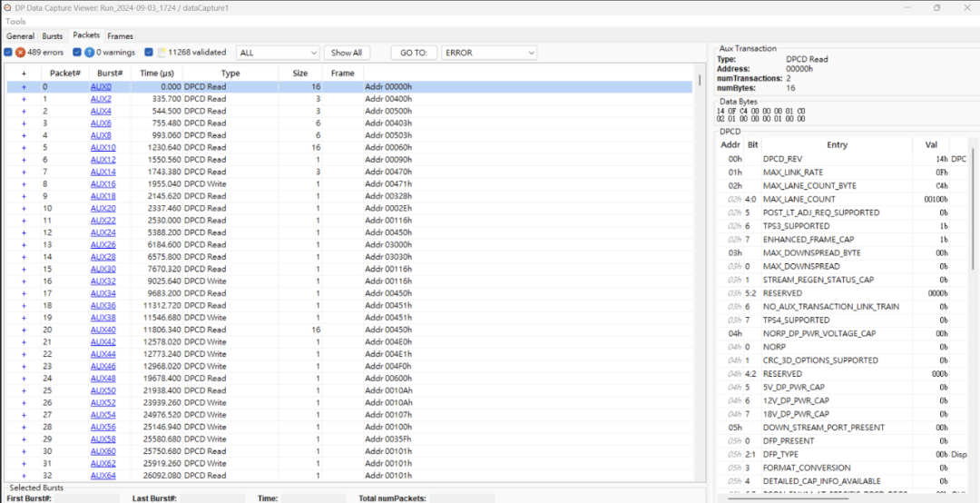Open burst link AUX16
This screenshot has height=503, width=980.
[103, 184]
